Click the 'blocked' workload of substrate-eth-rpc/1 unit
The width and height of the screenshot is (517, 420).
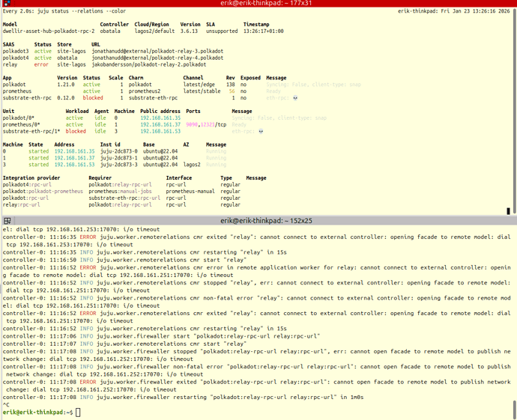click(x=76, y=131)
